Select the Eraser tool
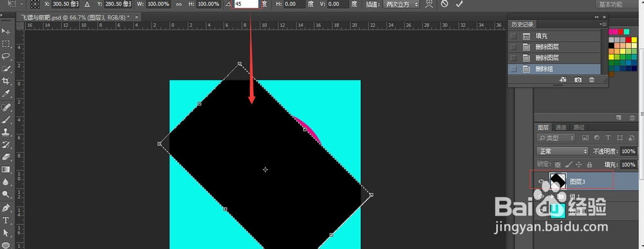644x249 pixels. coord(6,157)
